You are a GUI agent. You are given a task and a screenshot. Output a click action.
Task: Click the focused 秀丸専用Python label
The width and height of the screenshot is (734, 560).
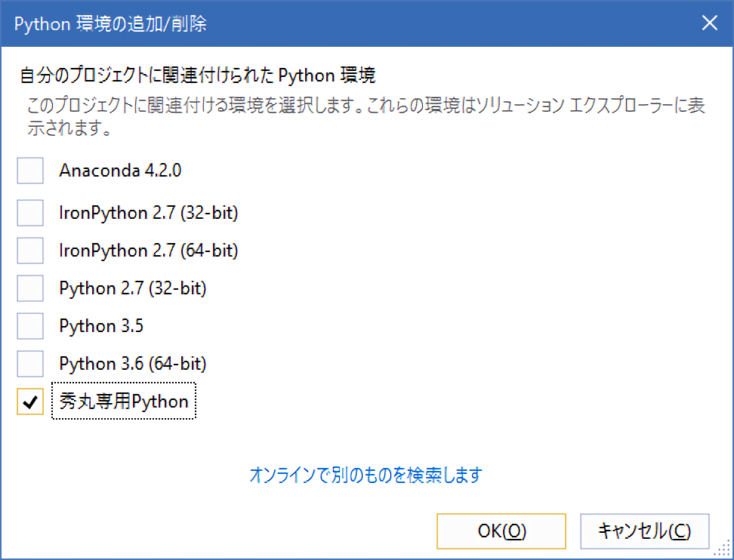[124, 402]
